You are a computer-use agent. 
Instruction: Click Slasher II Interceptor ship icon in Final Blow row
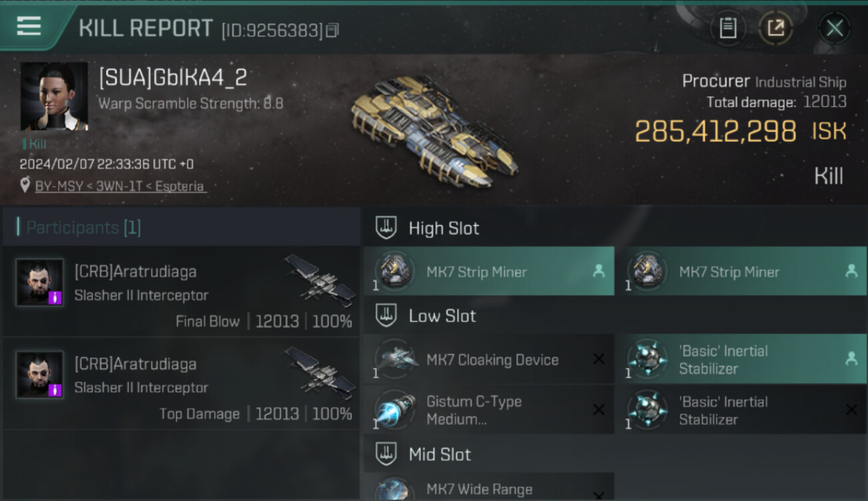[x=320, y=280]
